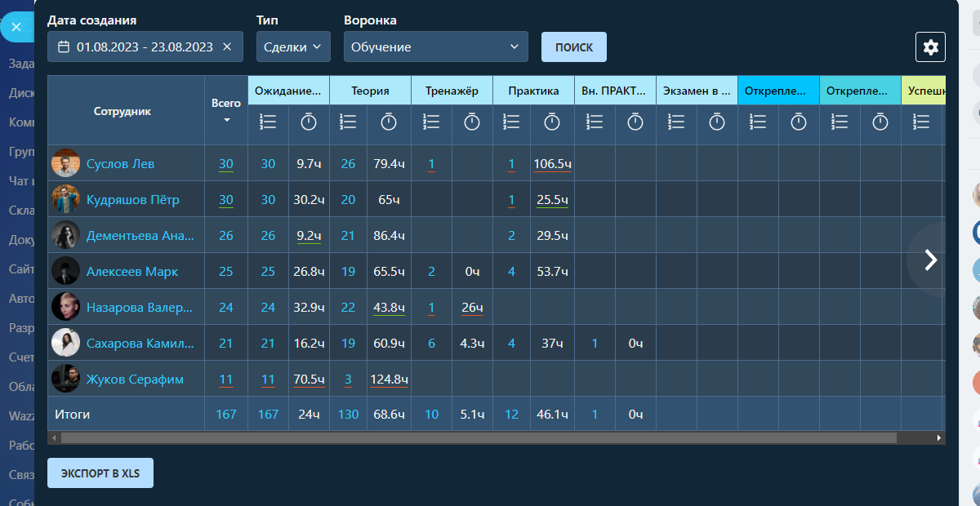
Task: Click the timer icon under Практика column
Action: coord(553,122)
